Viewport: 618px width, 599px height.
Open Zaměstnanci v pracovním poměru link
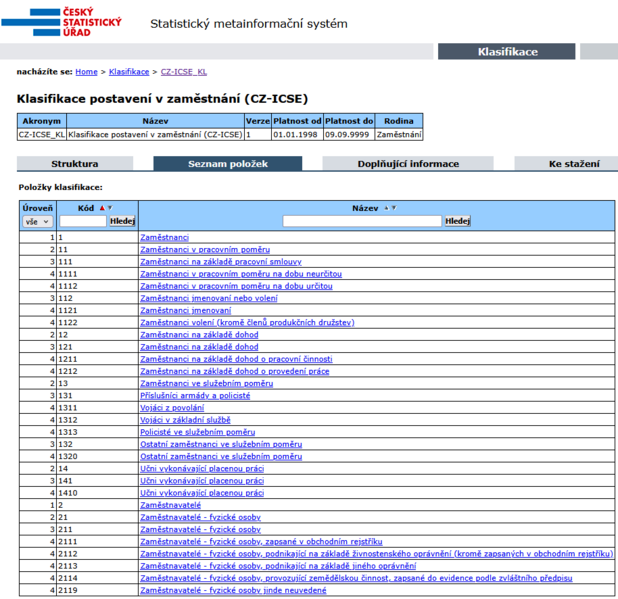(x=205, y=249)
